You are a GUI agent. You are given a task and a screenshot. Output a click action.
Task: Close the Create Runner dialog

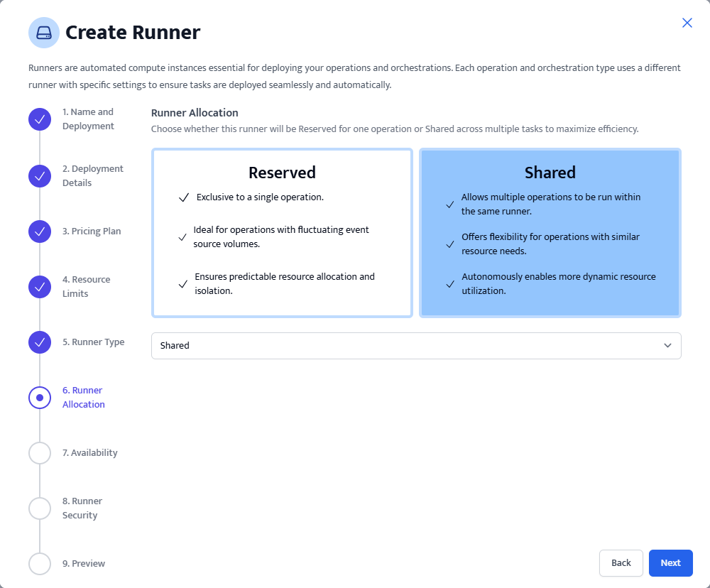coord(687,23)
